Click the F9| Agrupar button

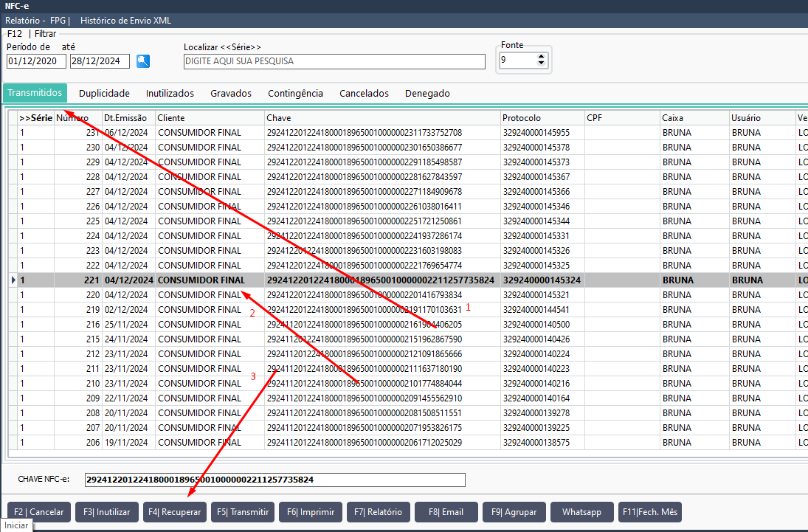[x=514, y=512]
